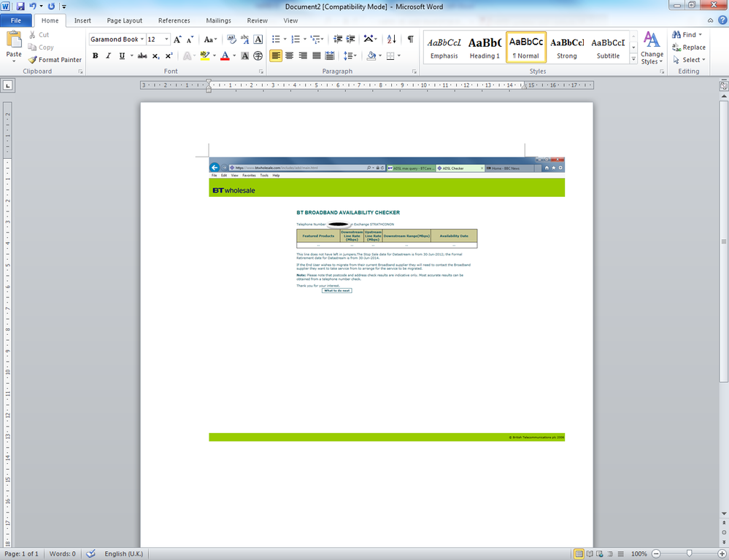This screenshot has width=729, height=560.
Task: Click the Find button
Action: [x=687, y=35]
